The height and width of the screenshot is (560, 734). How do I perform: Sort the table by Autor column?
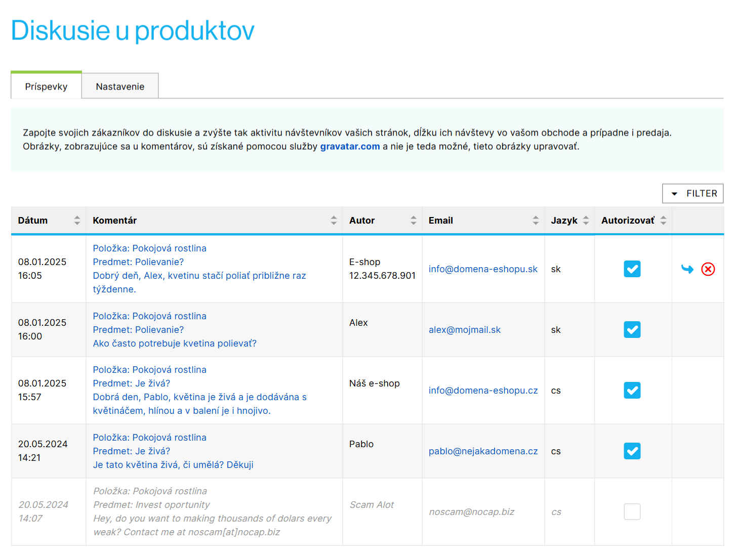click(413, 220)
